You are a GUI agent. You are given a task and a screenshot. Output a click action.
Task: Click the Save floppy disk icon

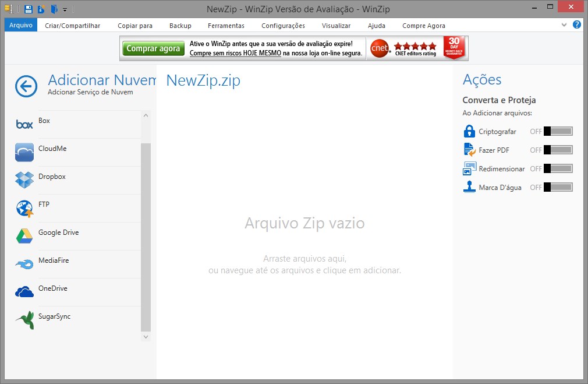click(28, 9)
